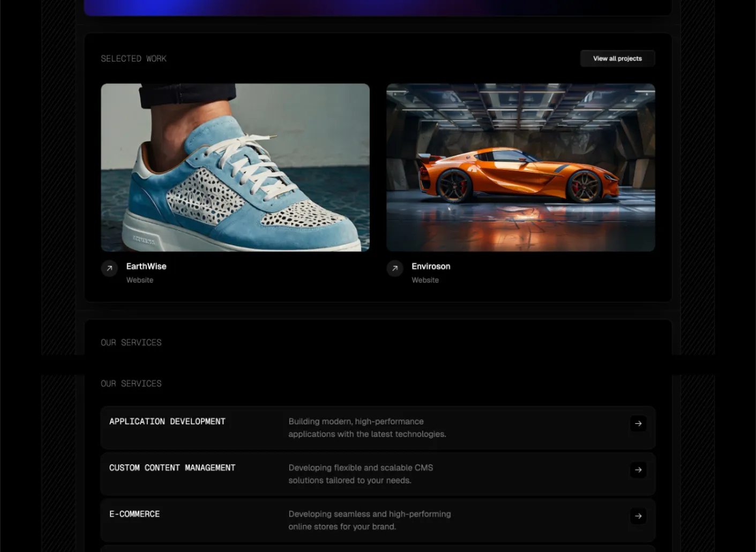756x552 pixels.
Task: Click the Application Development arrow icon
Action: coord(638,423)
